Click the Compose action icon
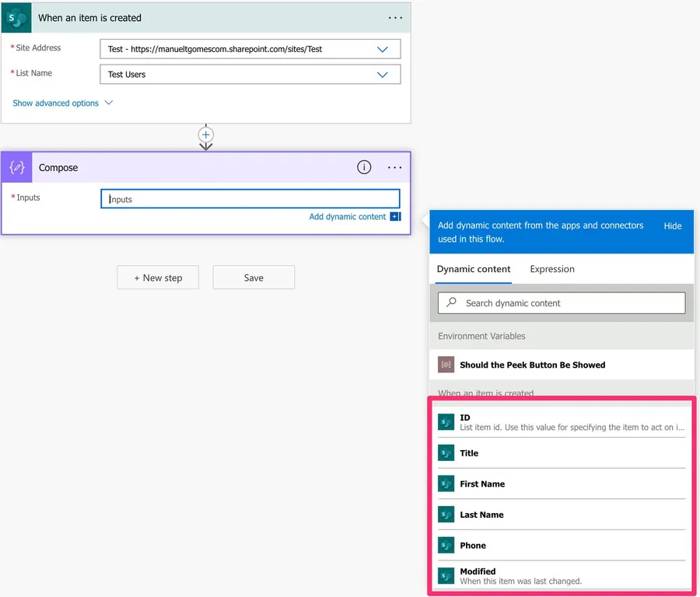 coord(17,167)
